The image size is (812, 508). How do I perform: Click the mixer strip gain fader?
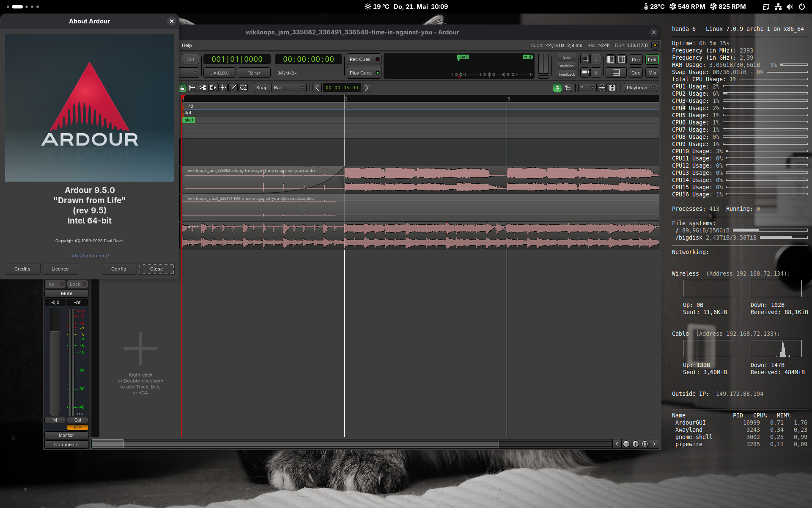pyautogui.click(x=55, y=362)
